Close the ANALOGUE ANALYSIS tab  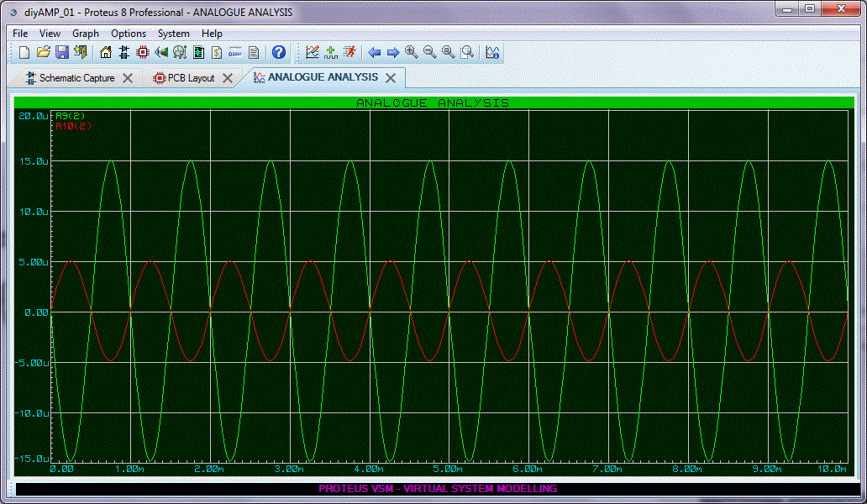coord(391,77)
